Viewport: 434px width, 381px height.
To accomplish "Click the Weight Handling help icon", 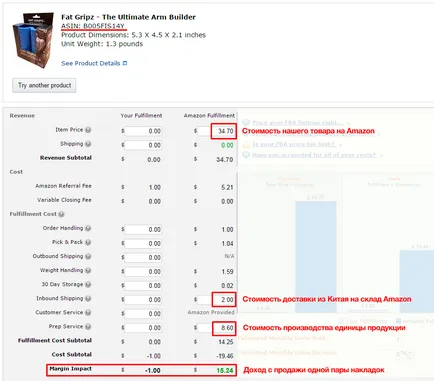I will [x=88, y=270].
